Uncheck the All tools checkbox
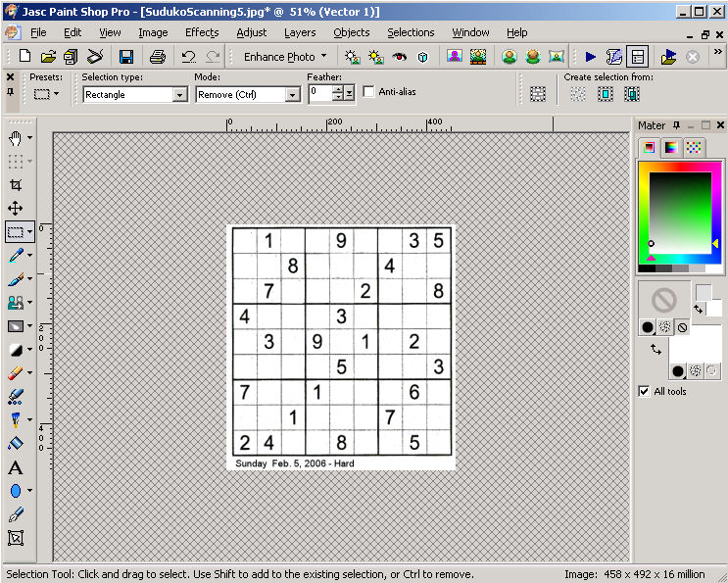 (644, 391)
